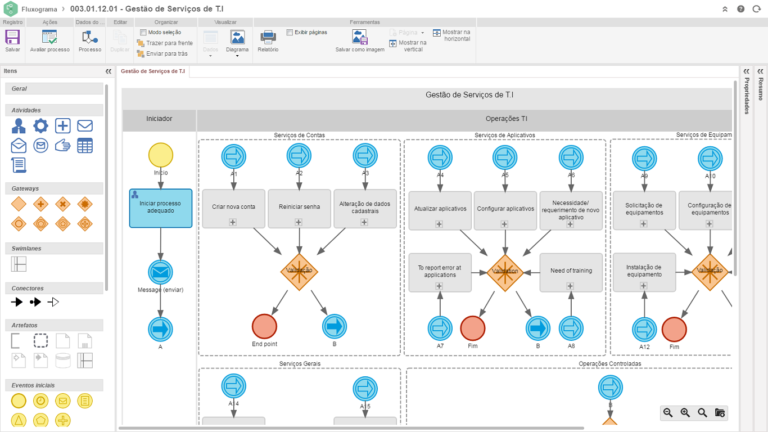768x432 pixels.
Task: Enable the Modo seleção checkbox
Action: [x=142, y=32]
